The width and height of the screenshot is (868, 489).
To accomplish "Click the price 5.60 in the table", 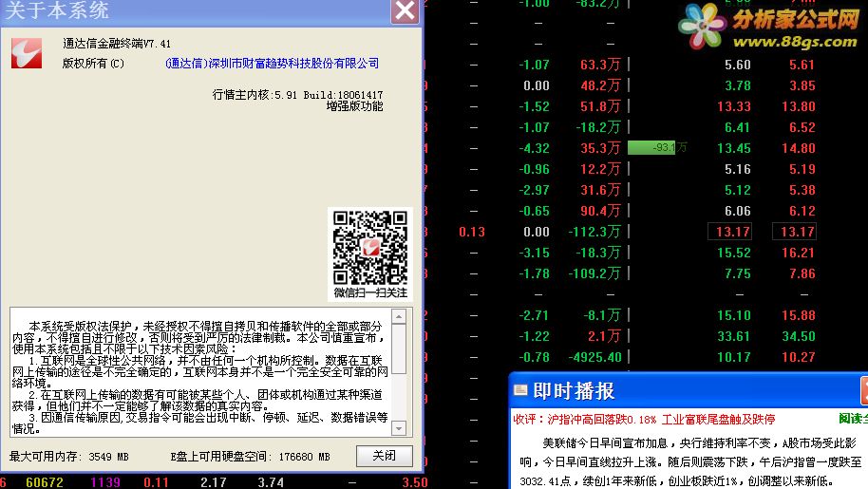I will tap(737, 65).
